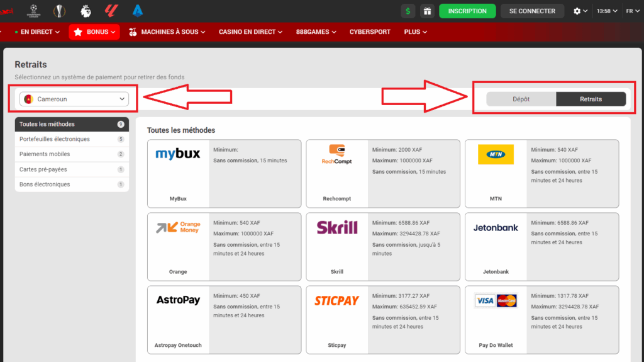Click the Retraits page heading
The height and width of the screenshot is (362, 644).
pyautogui.click(x=31, y=65)
